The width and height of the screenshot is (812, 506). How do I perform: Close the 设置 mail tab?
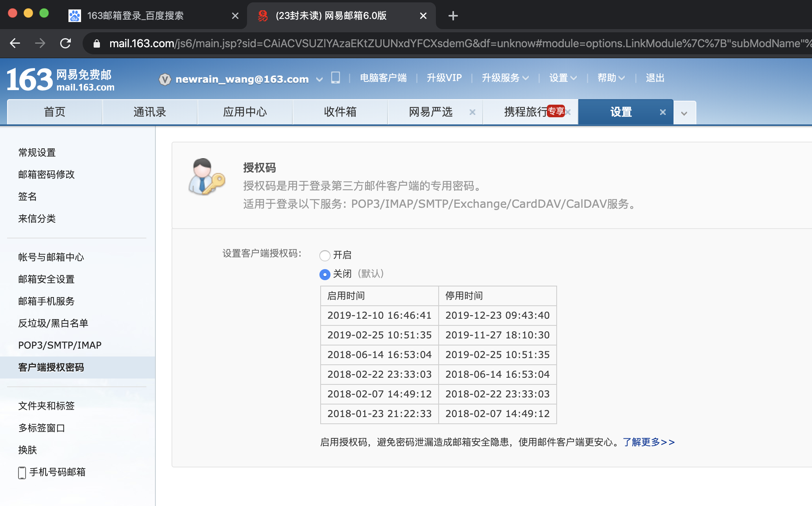(663, 112)
